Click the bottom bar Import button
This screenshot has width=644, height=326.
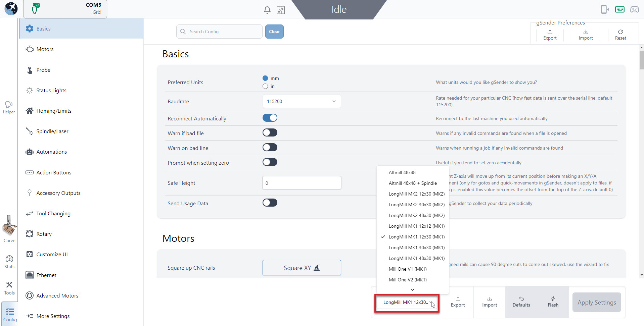(x=490, y=302)
